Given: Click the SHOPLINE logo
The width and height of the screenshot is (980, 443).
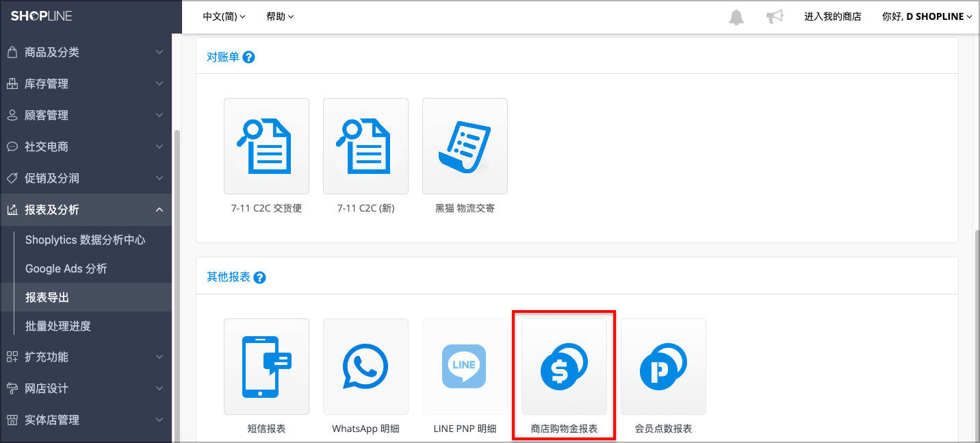Looking at the screenshot, I should point(41,16).
